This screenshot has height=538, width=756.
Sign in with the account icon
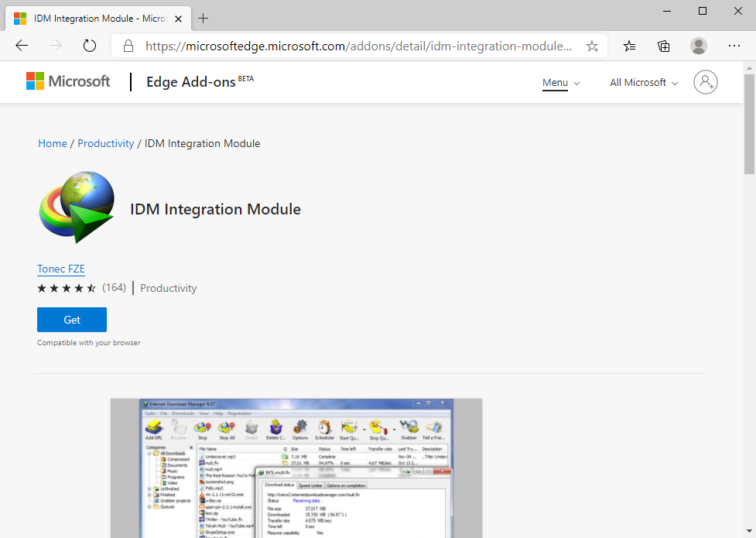click(706, 82)
